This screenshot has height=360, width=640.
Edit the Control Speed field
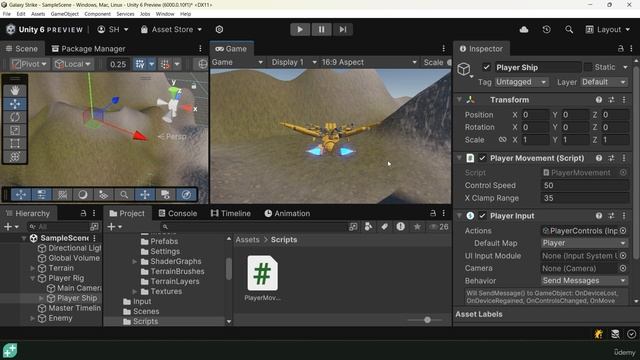click(584, 185)
